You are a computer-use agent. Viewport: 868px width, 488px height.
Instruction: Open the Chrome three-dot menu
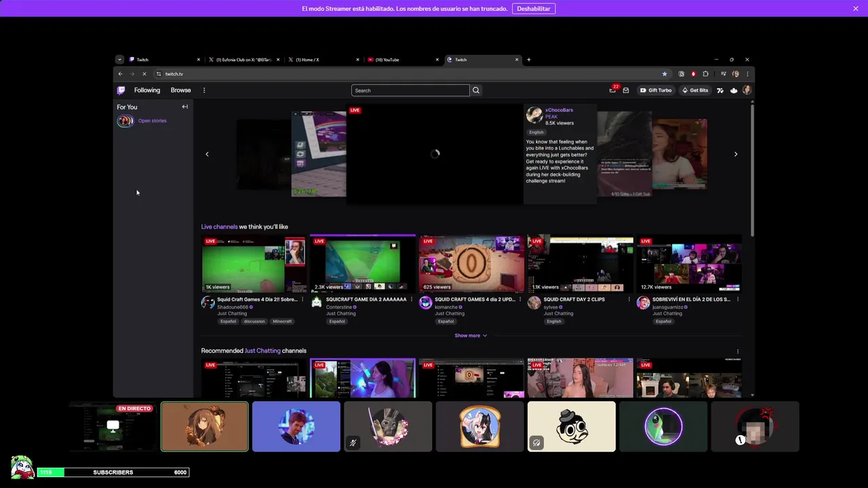(747, 74)
